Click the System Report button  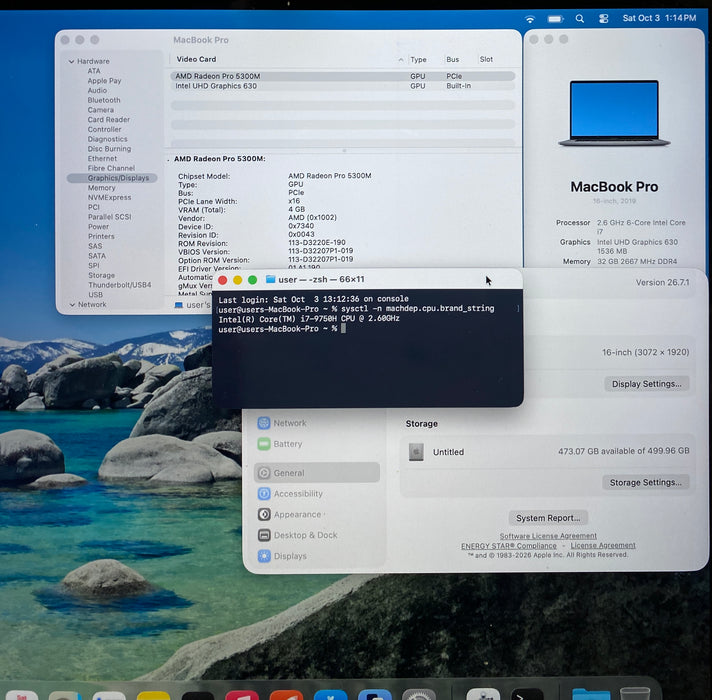(548, 518)
